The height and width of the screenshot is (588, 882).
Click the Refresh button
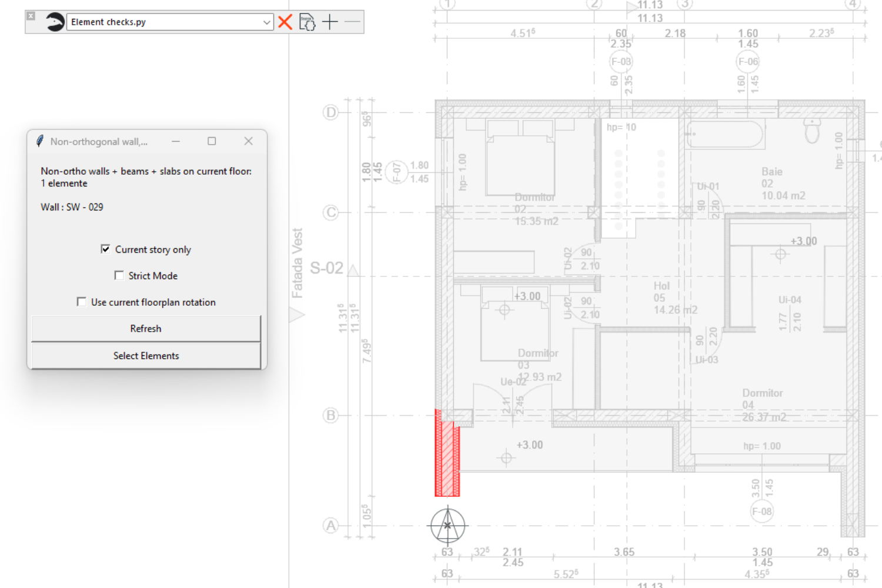146,329
